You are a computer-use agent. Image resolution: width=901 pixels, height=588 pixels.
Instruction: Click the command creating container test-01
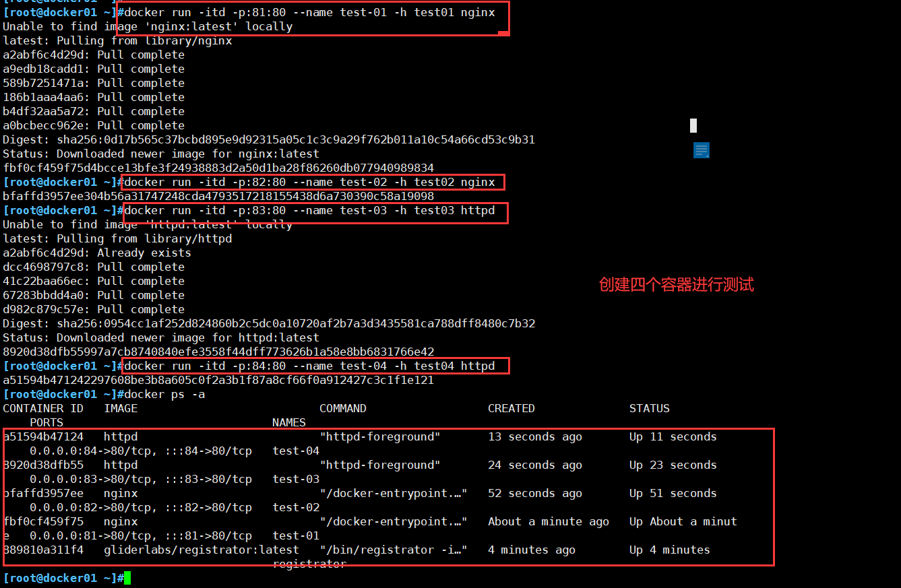pyautogui.click(x=309, y=12)
